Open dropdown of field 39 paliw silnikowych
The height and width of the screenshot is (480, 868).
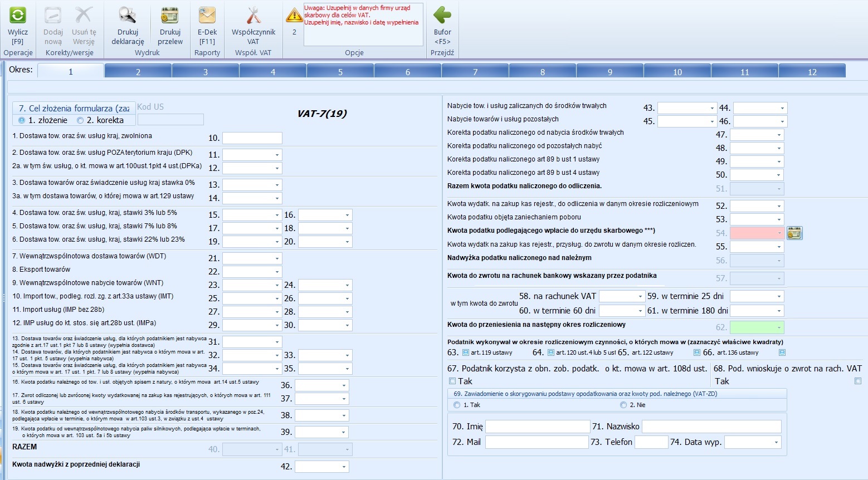click(344, 432)
